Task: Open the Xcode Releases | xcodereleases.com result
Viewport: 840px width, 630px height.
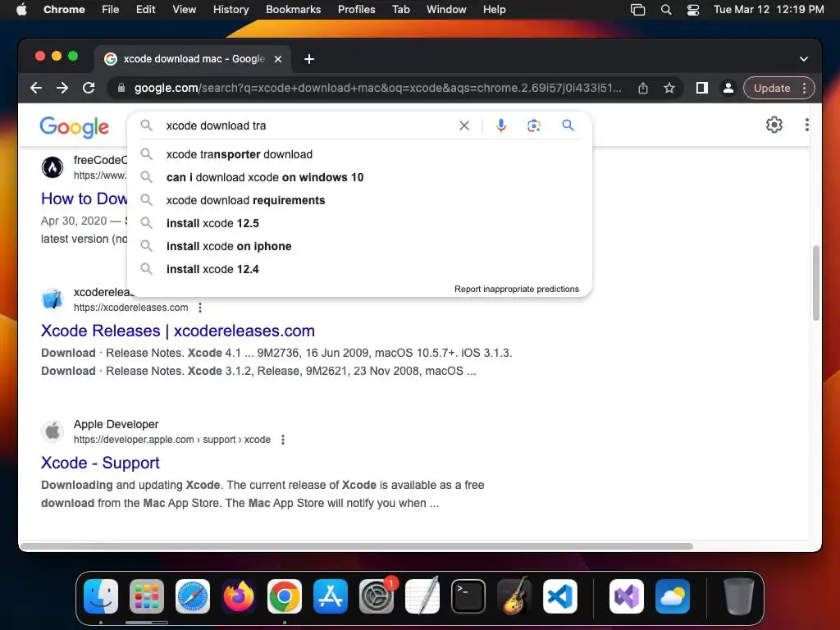Action: (x=178, y=331)
